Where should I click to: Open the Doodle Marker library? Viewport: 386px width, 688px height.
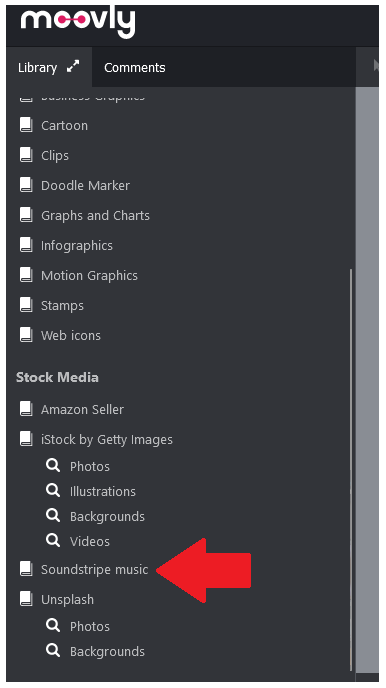click(x=86, y=185)
